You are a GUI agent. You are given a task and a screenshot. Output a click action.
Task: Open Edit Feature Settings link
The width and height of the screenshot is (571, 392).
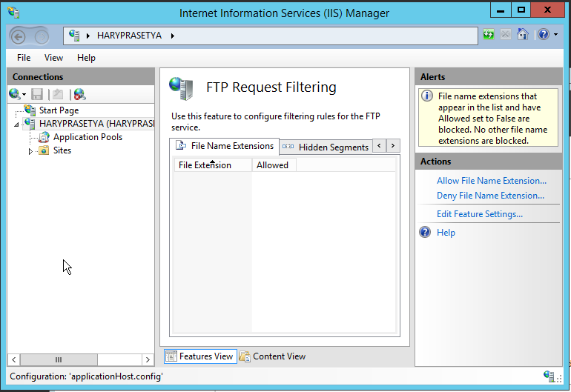pyautogui.click(x=479, y=214)
